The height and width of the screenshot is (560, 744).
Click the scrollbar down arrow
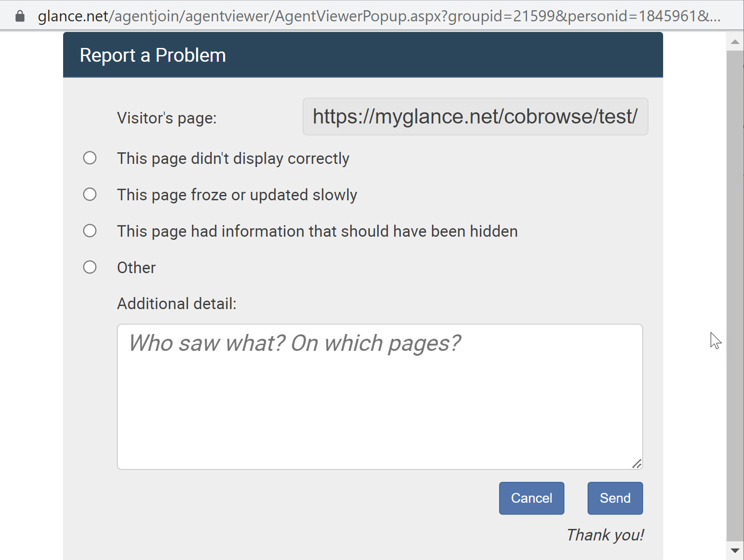coord(735,551)
